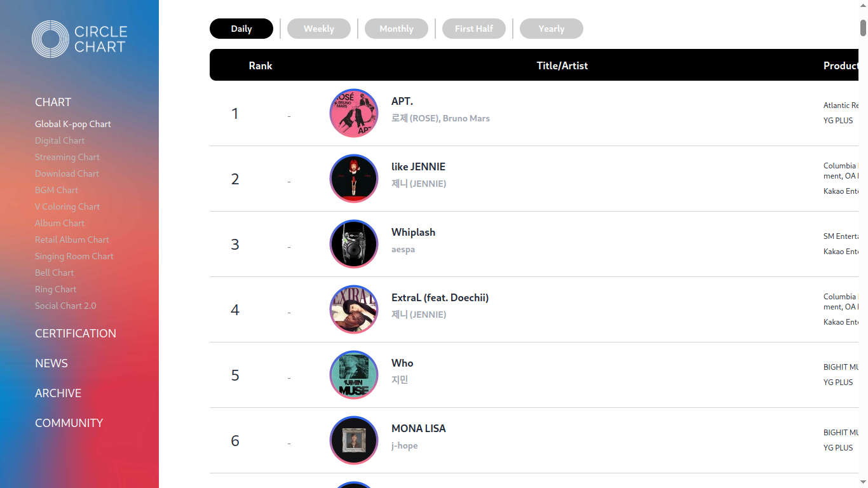Screen dimensions: 868x488
Task: Open the like JENNIE album cover
Action: (x=354, y=179)
